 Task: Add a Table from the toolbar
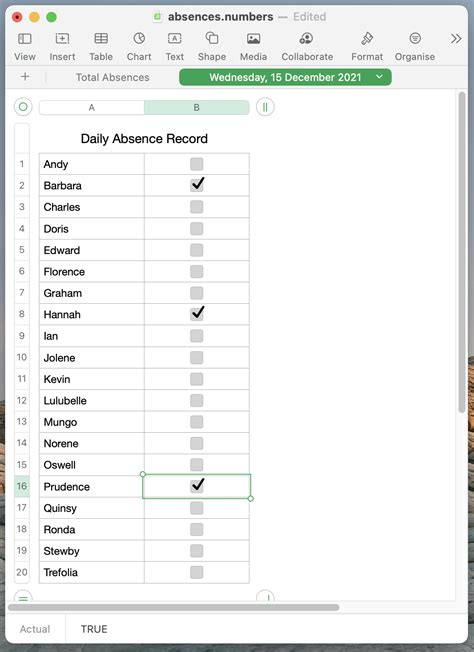pyautogui.click(x=101, y=39)
